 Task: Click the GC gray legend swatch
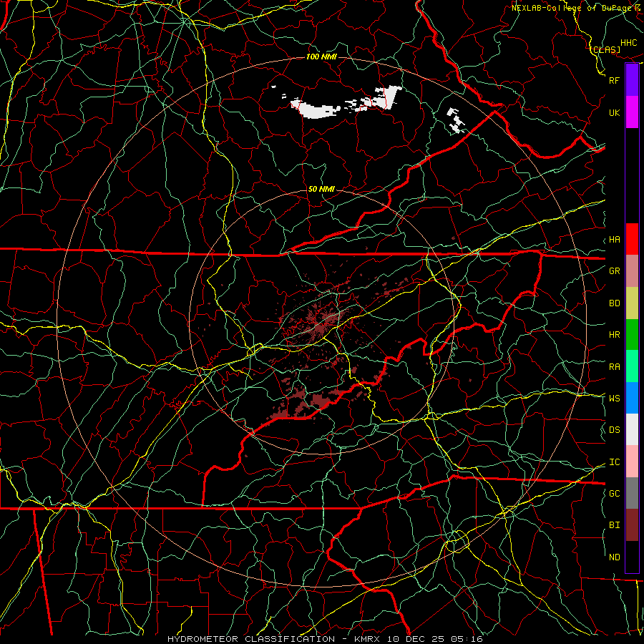(632, 493)
